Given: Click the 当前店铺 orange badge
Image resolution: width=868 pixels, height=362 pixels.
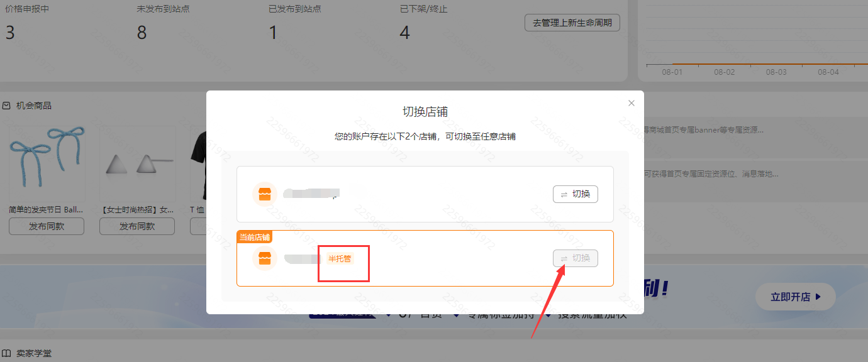Looking at the screenshot, I should click(x=255, y=237).
